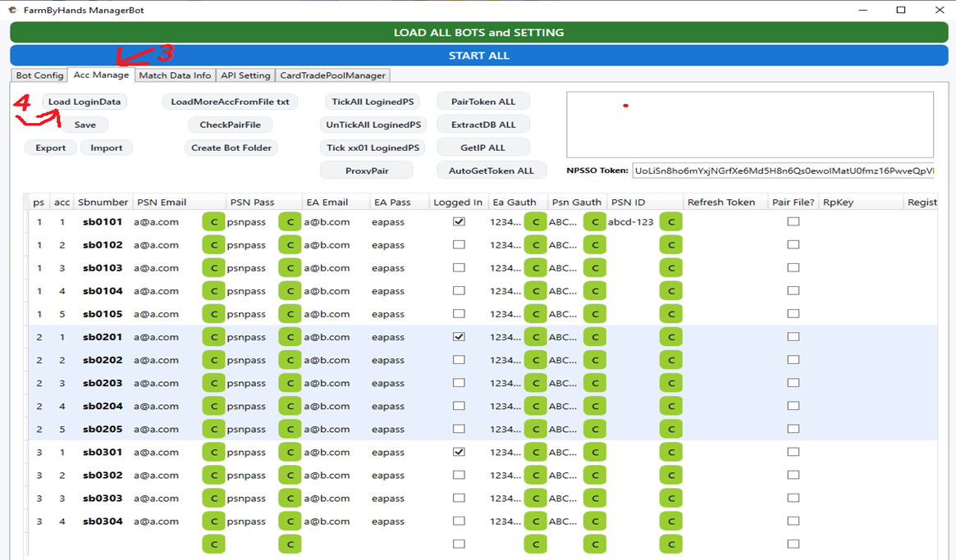Copy PSN Email for sb0201
This screenshot has width=956, height=560.
213,337
